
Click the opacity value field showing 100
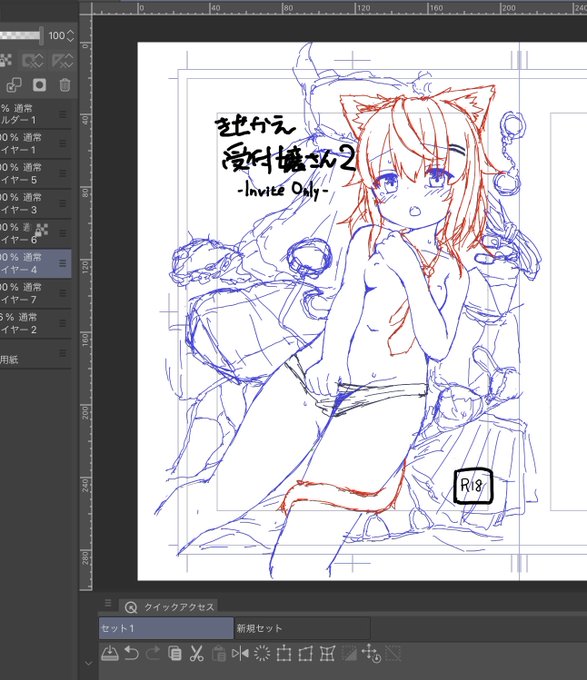coord(56,36)
